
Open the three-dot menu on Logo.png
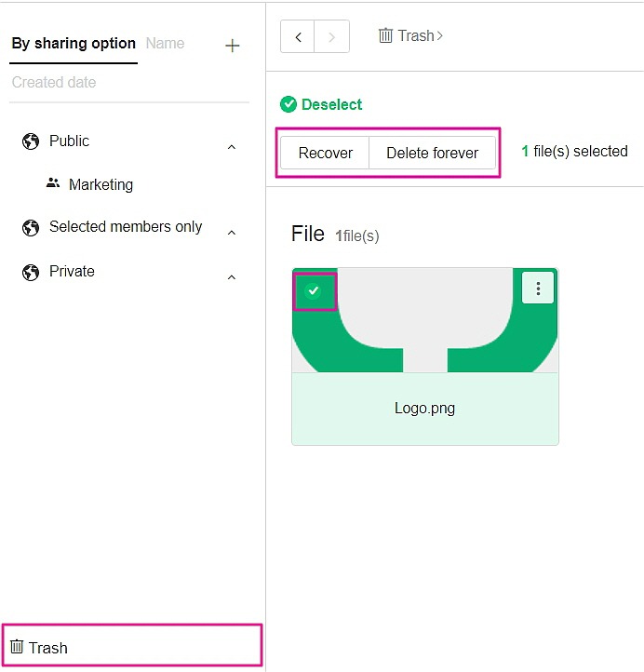click(538, 289)
